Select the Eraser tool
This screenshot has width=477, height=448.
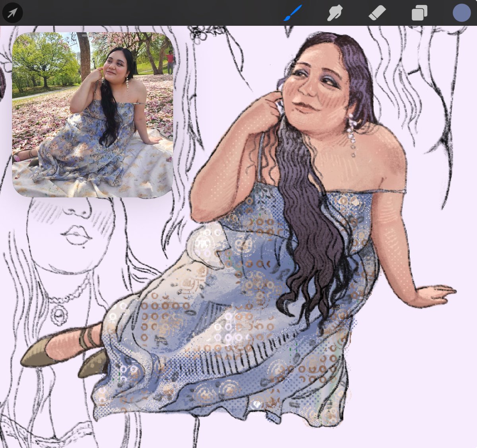click(377, 13)
